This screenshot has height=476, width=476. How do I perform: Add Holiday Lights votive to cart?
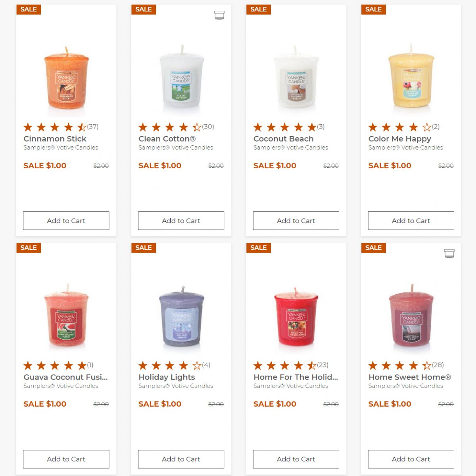pyautogui.click(x=181, y=459)
